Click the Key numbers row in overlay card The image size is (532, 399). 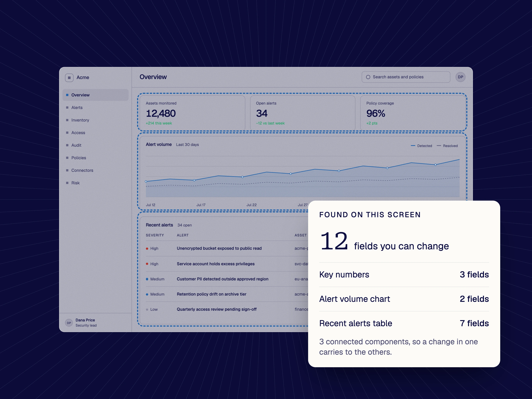point(404,274)
